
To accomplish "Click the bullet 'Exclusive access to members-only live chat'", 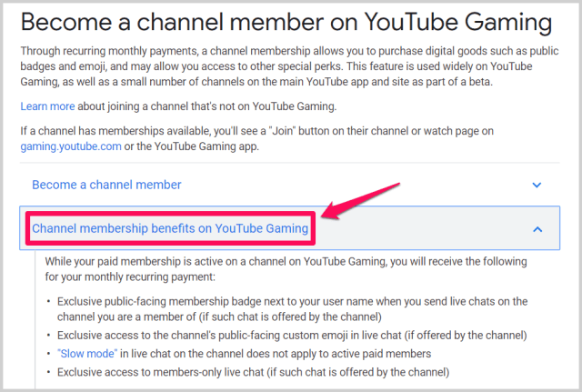I will click(x=253, y=372).
